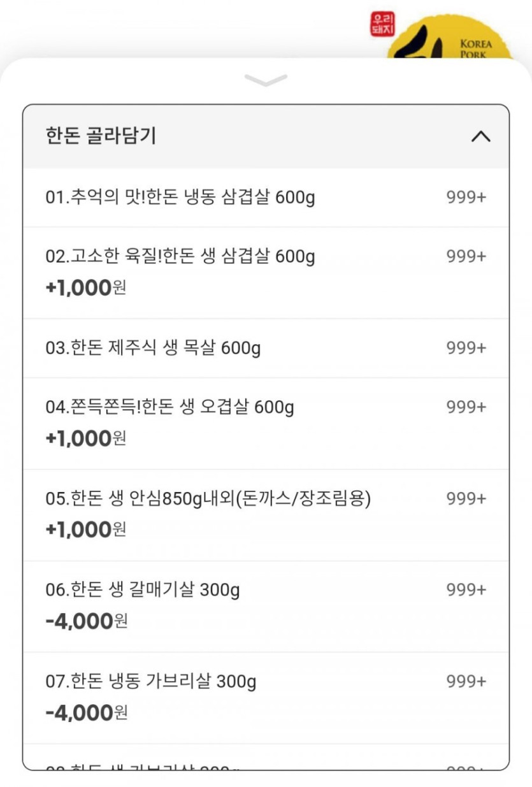Viewport: 532px width, 787px height.
Task: Click the +1,000원 surcharge under option 02
Action: (86, 288)
